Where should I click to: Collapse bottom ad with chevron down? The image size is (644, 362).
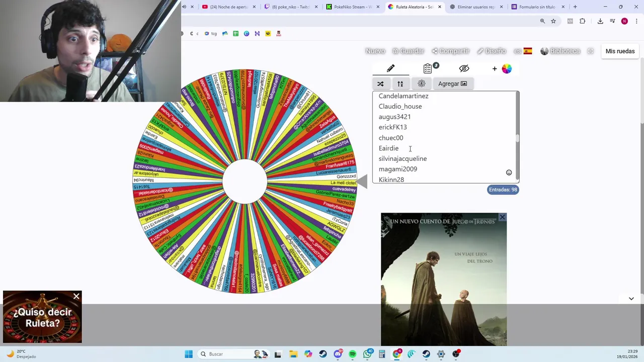pos(631,299)
